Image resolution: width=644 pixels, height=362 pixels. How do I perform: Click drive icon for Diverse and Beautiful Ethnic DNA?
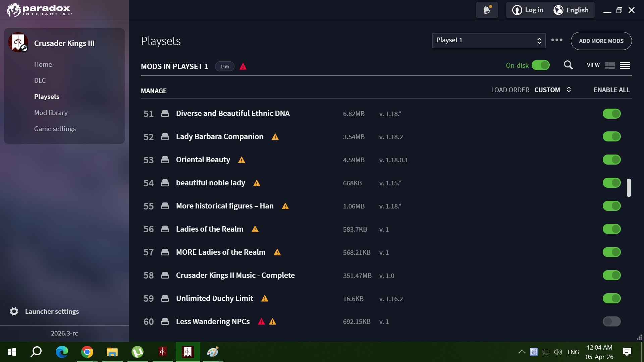coord(165,114)
